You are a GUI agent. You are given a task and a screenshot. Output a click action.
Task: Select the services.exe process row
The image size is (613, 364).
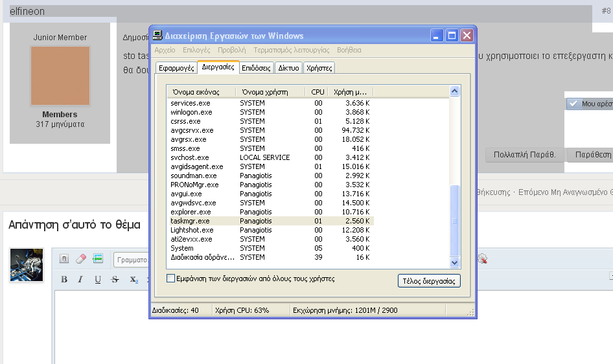click(270, 103)
